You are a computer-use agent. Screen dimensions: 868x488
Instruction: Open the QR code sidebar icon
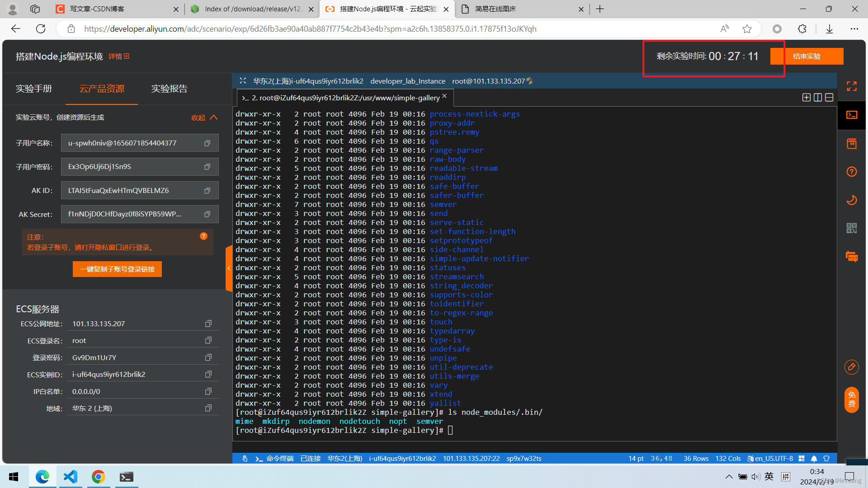(852, 228)
